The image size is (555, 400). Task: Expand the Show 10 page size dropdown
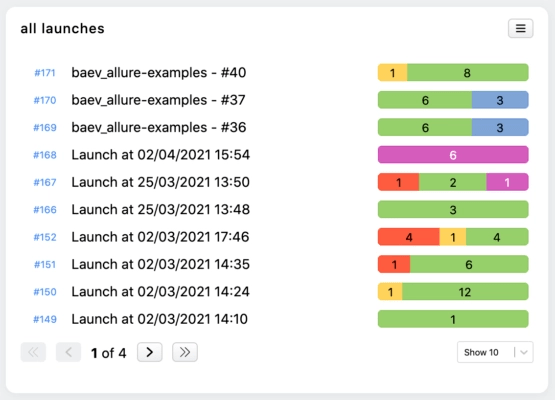[x=495, y=352]
